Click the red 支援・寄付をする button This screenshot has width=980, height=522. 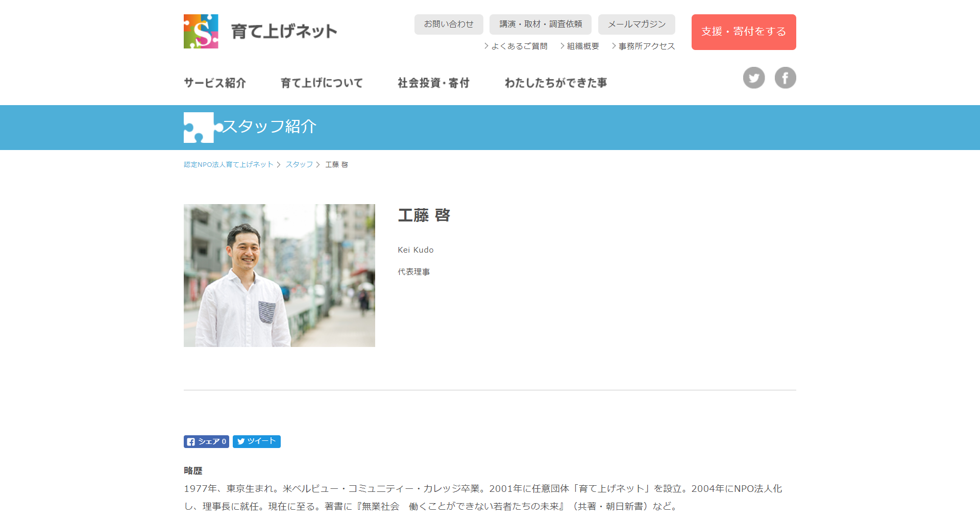coord(743,32)
